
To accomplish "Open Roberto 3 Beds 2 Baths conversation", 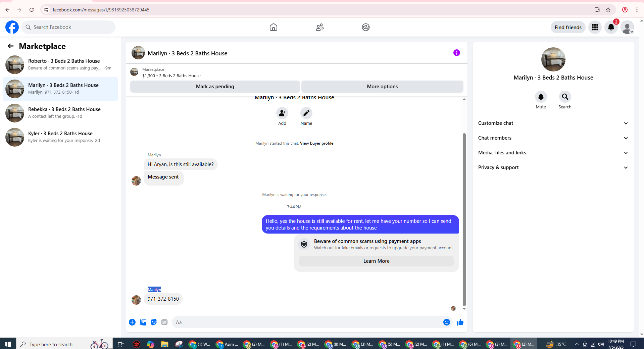I will [x=60, y=64].
